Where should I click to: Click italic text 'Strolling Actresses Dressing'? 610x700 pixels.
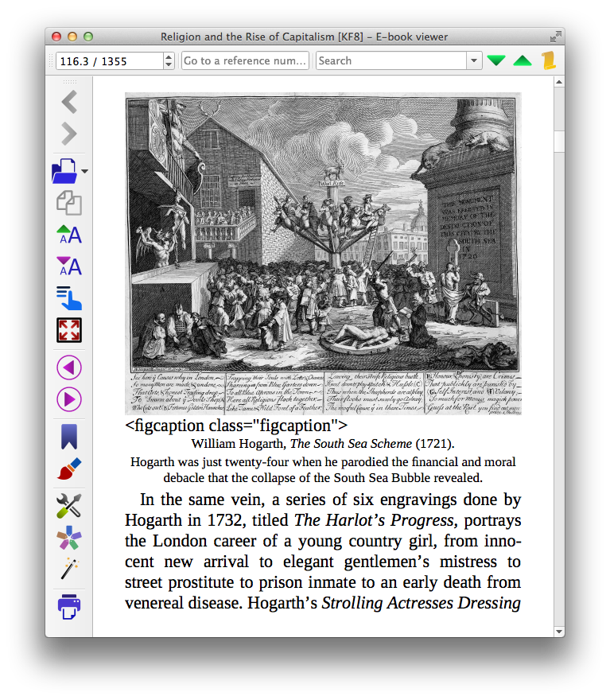422,603
